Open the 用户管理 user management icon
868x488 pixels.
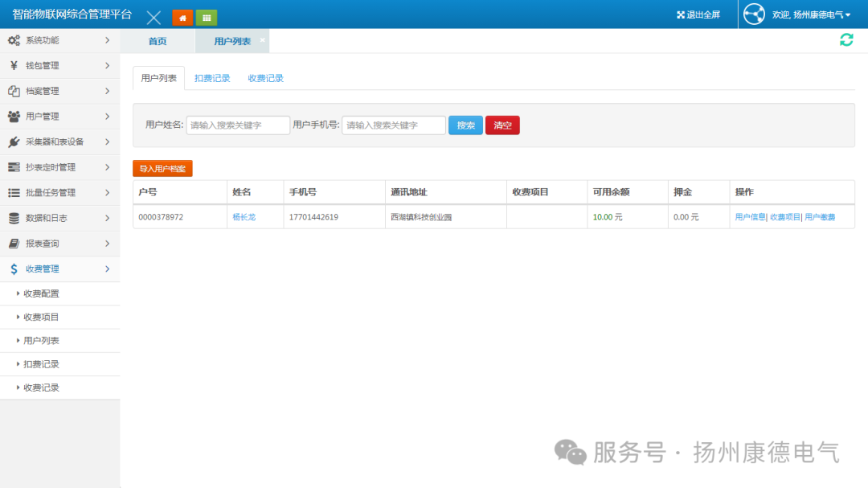click(x=14, y=117)
